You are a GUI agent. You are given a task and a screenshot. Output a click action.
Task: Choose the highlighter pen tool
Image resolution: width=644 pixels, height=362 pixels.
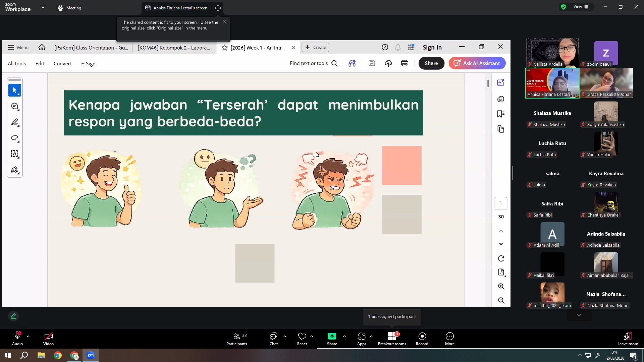15,122
